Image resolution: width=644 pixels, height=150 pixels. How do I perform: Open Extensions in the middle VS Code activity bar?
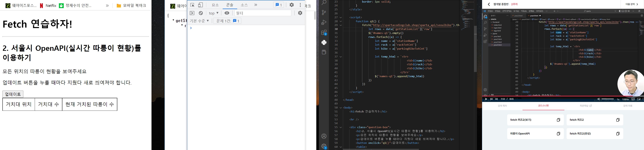[324, 33]
